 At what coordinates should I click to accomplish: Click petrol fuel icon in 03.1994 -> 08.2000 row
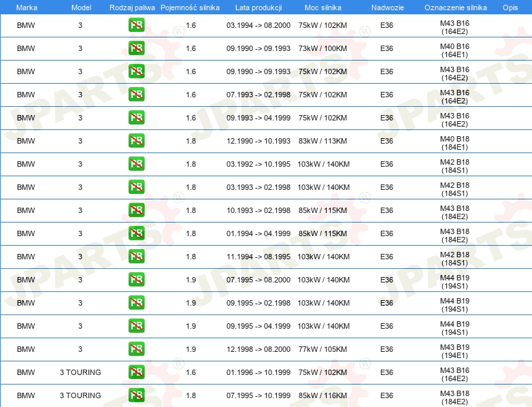(x=136, y=25)
